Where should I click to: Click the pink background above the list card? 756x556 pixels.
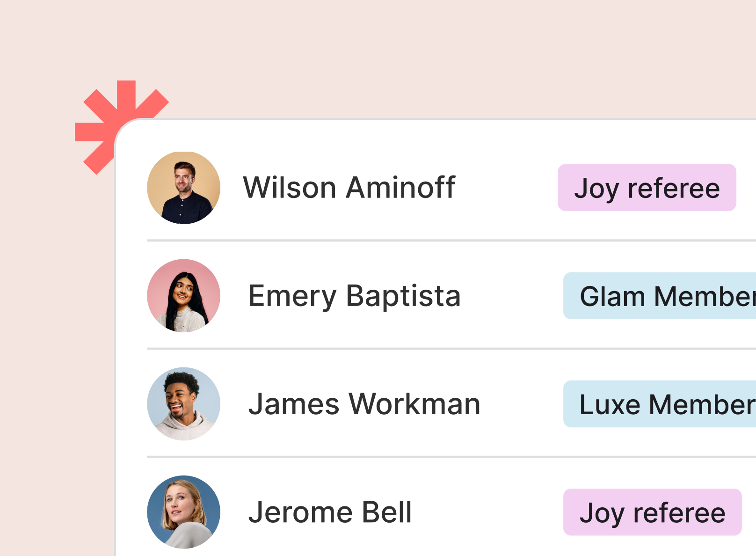click(421, 56)
